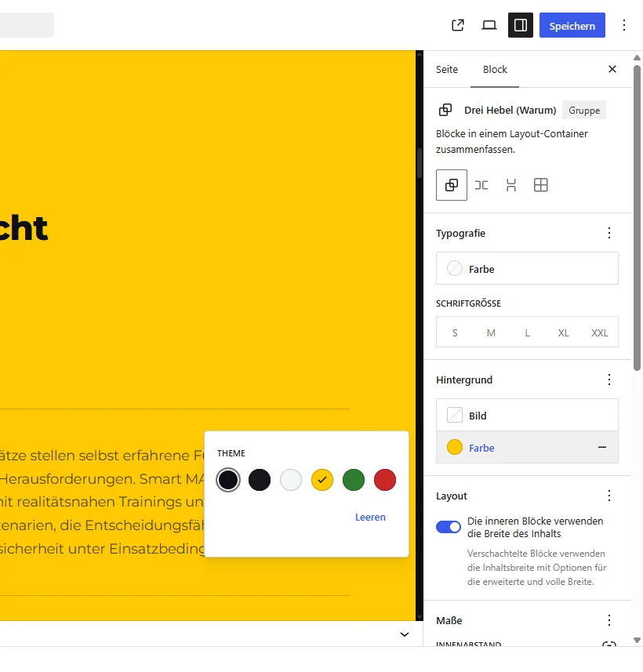Click the Innenabstand link sides icon

tap(609, 644)
